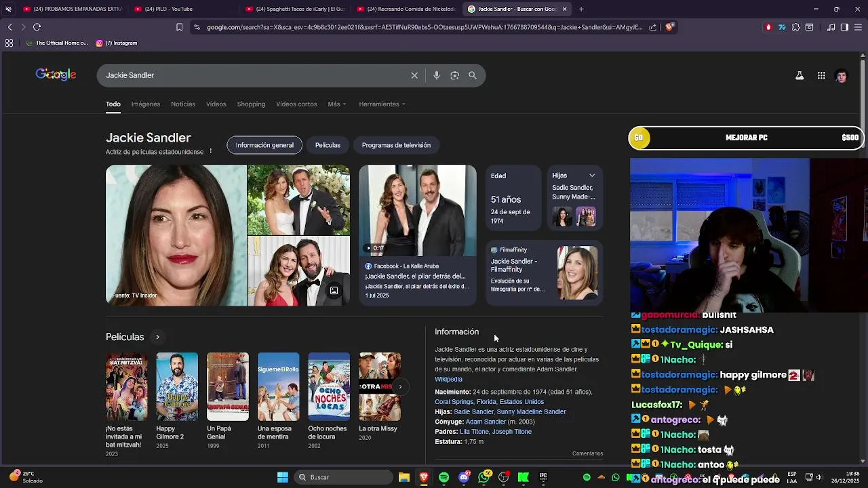Click Comentarios feedback link
The width and height of the screenshot is (868, 488).
pos(587,453)
